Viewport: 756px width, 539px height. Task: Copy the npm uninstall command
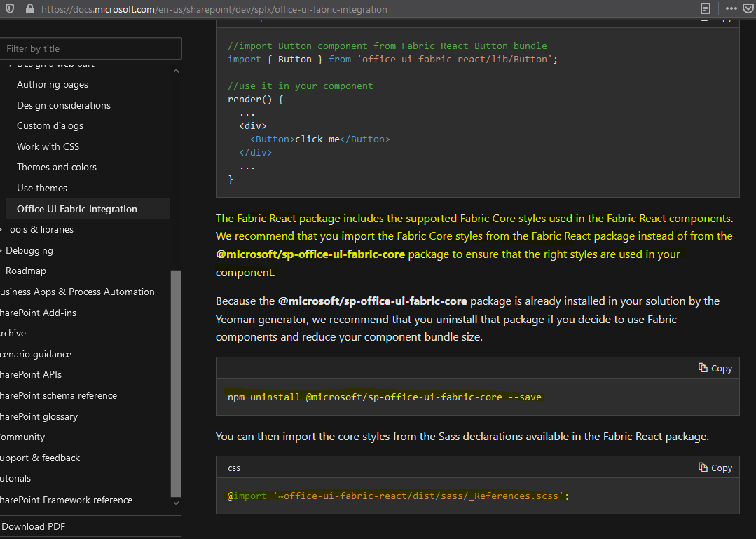point(715,369)
